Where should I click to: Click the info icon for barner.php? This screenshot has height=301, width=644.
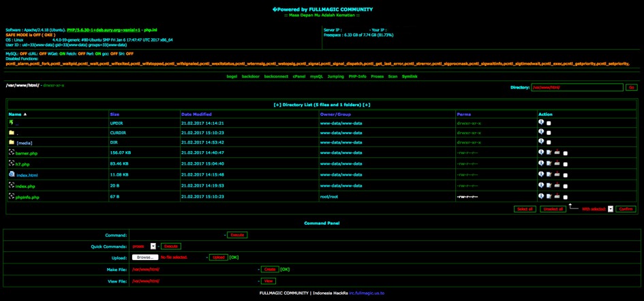tap(541, 153)
